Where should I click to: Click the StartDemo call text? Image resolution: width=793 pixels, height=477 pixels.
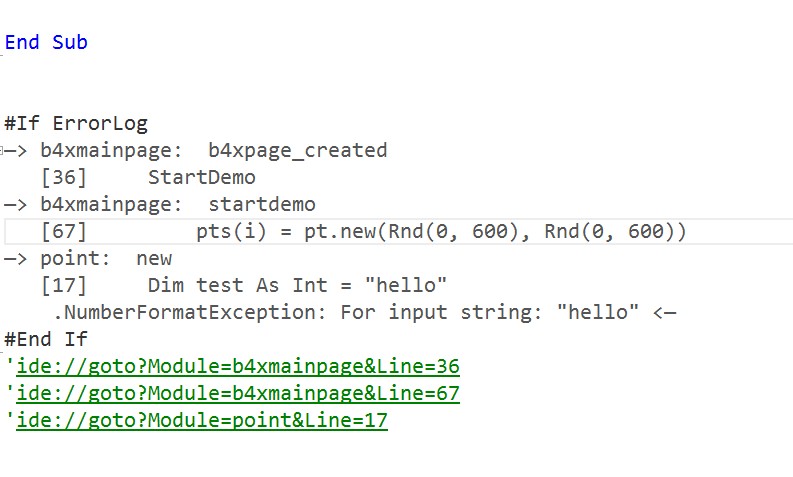(201, 178)
